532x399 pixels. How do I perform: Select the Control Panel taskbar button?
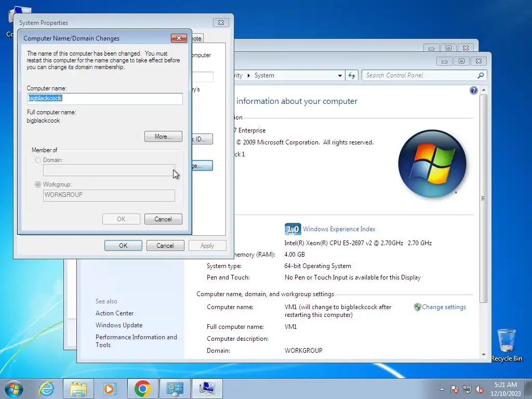175,389
